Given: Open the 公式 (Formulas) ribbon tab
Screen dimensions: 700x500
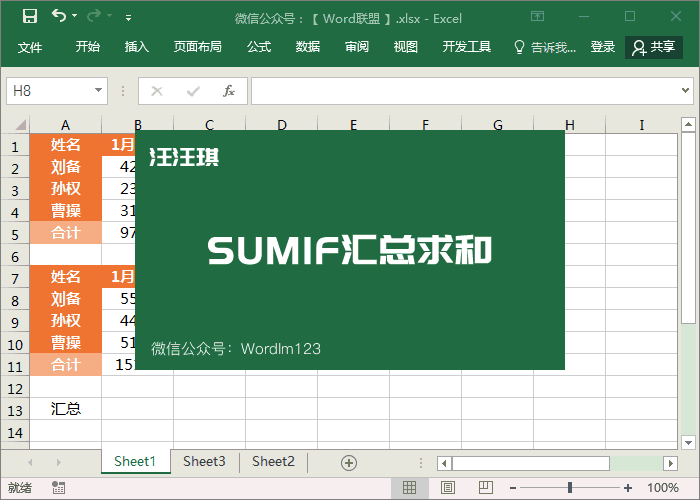Looking at the screenshot, I should (259, 47).
